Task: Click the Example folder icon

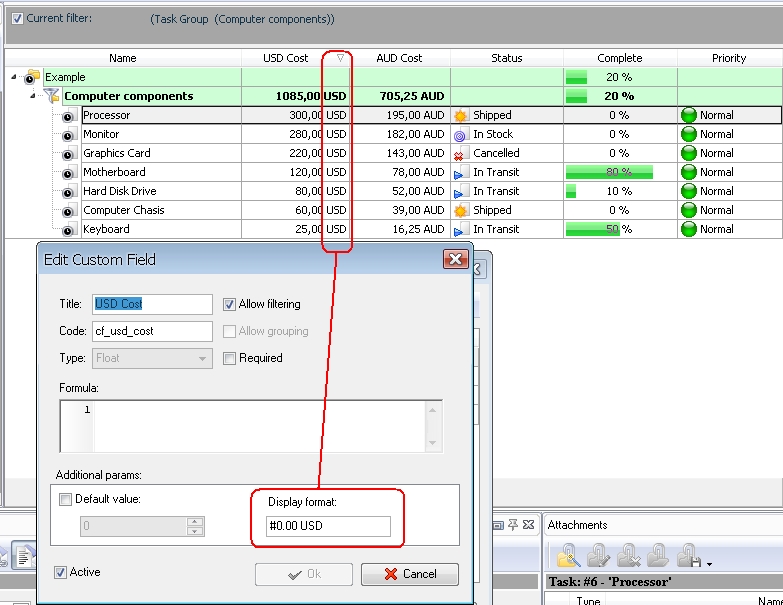Action: [x=33, y=78]
